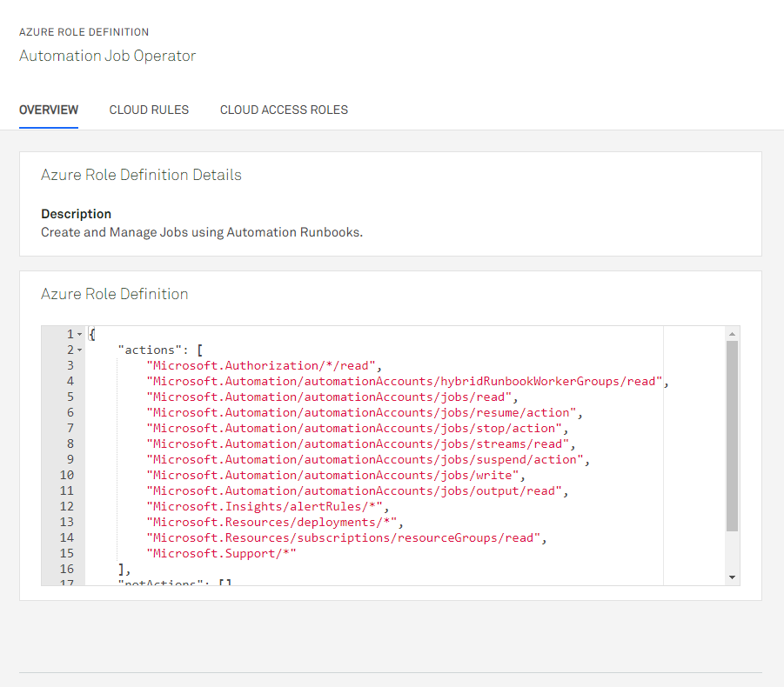
Task: Click the automationAccounts/jobs/write line
Action: click(x=336, y=475)
